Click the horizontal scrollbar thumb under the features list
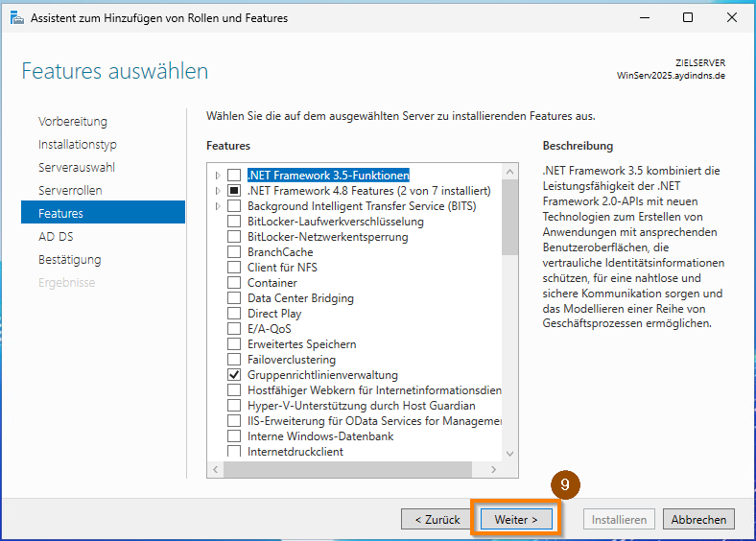This screenshot has width=756, height=541. tap(347, 469)
